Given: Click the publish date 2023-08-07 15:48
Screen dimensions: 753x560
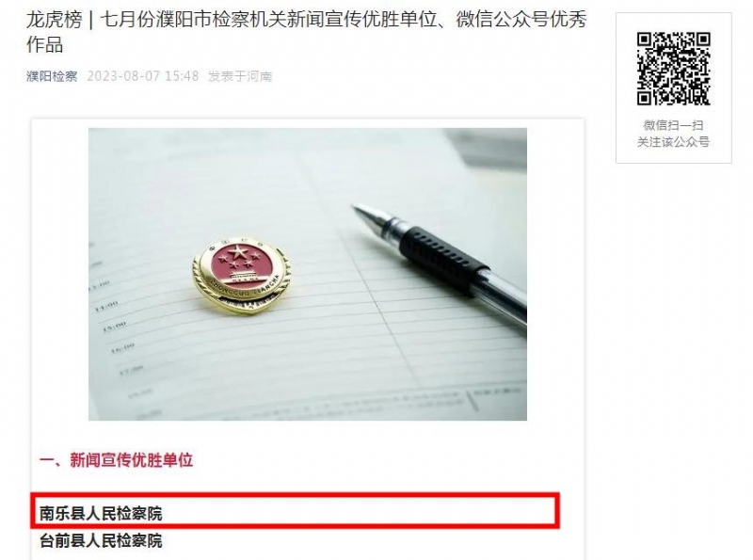Looking at the screenshot, I should (x=143, y=76).
